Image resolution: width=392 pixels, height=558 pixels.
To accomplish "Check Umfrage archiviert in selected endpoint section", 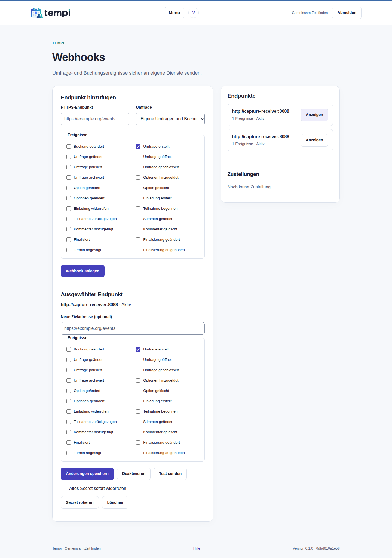I will pyautogui.click(x=69, y=380).
